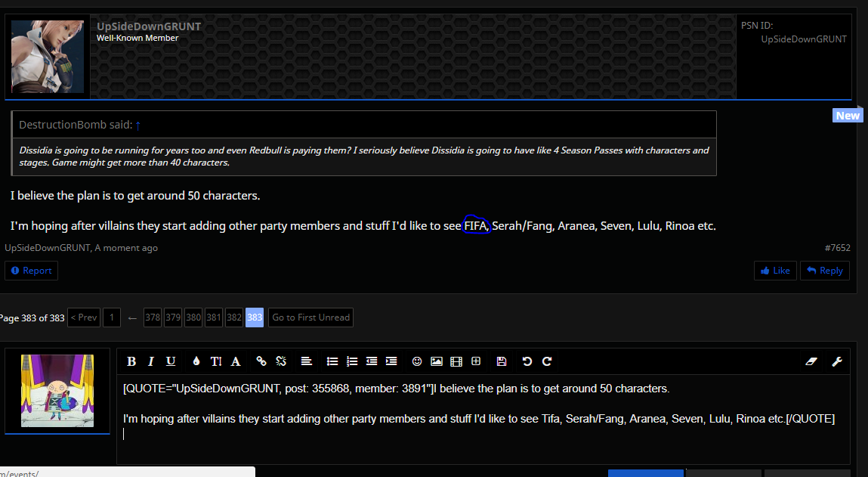
Task: Click the unlink icon
Action: point(281,361)
